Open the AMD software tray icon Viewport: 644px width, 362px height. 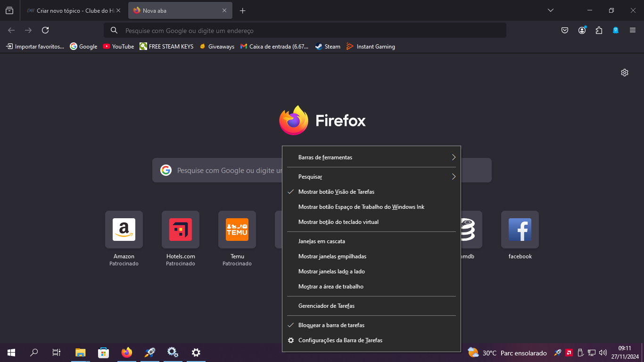pos(569,353)
